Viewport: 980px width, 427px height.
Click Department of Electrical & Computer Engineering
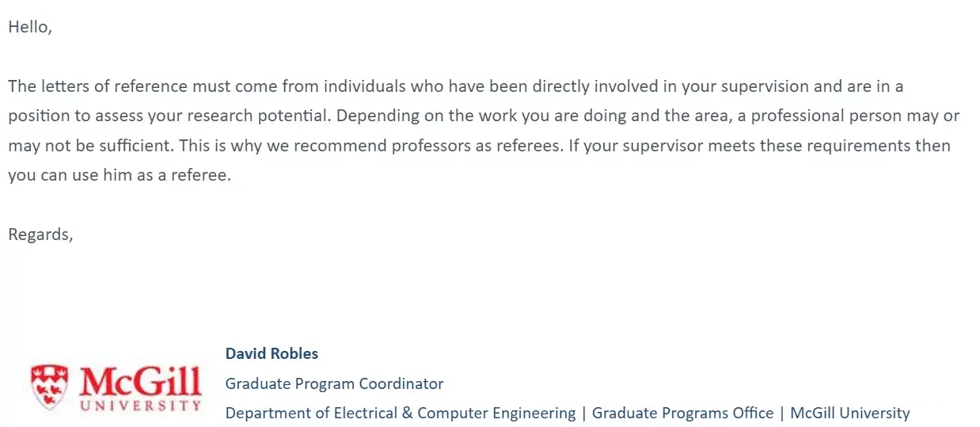tap(401, 413)
